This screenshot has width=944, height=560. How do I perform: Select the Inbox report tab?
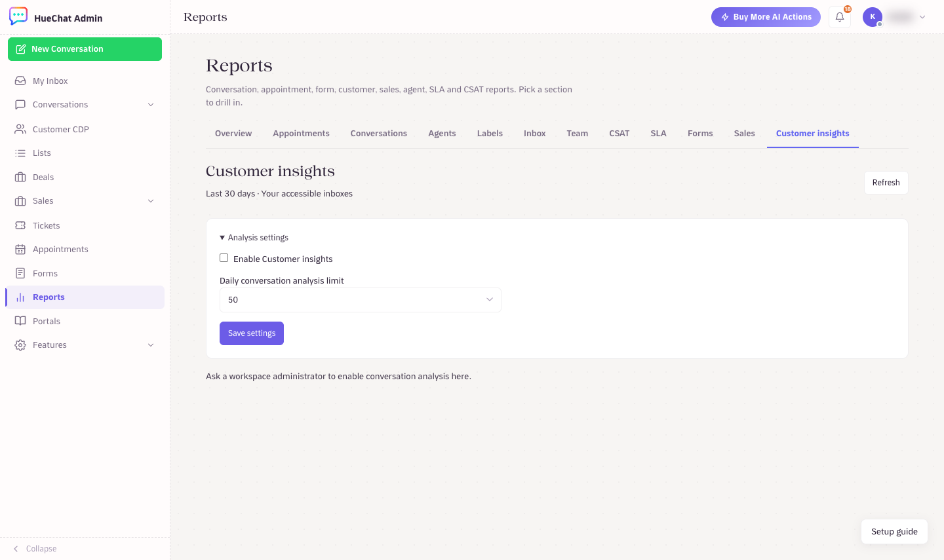point(535,133)
